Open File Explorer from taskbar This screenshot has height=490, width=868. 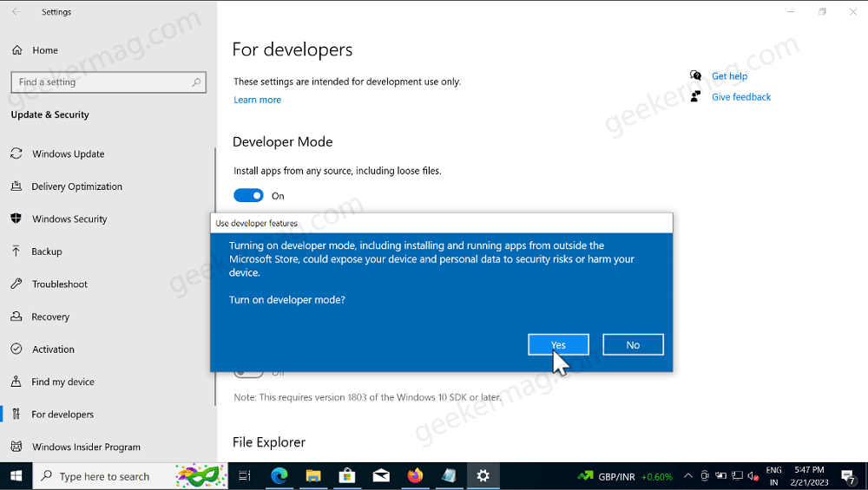(x=313, y=475)
